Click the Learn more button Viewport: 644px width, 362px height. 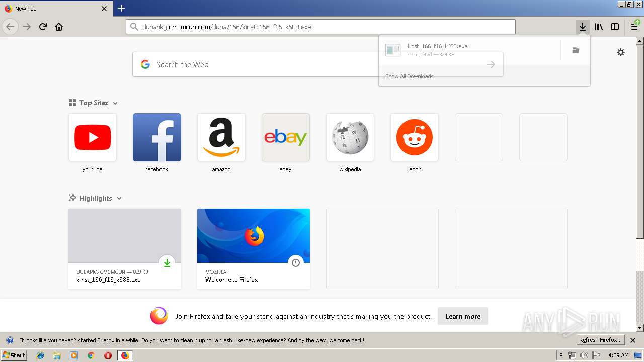pyautogui.click(x=463, y=316)
